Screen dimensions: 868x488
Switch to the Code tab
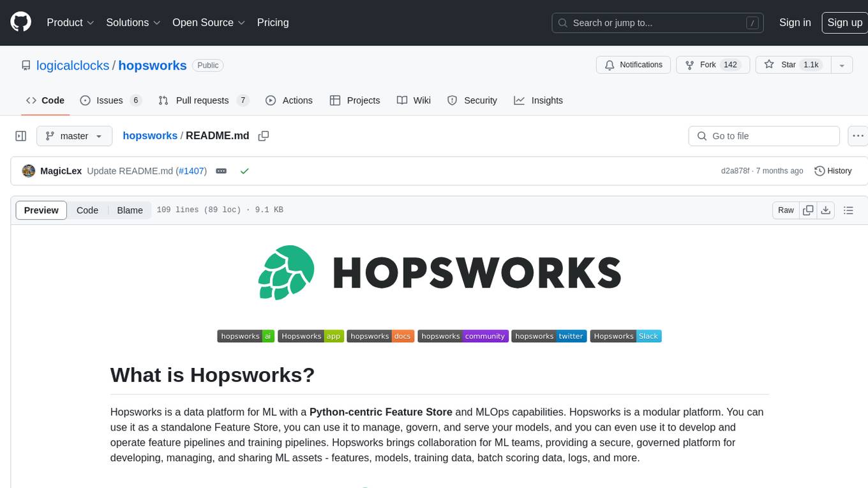[x=45, y=100]
